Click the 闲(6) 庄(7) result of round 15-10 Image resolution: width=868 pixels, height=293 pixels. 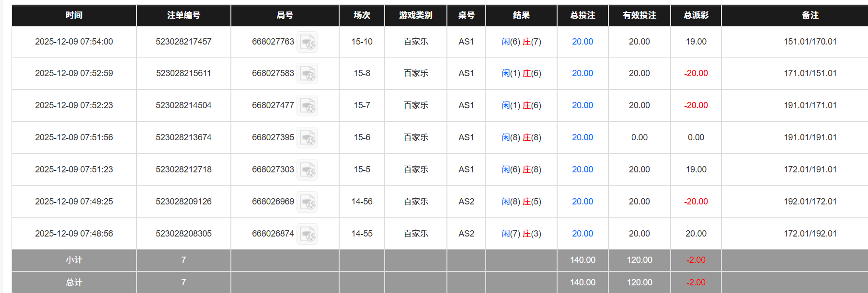[x=521, y=42]
